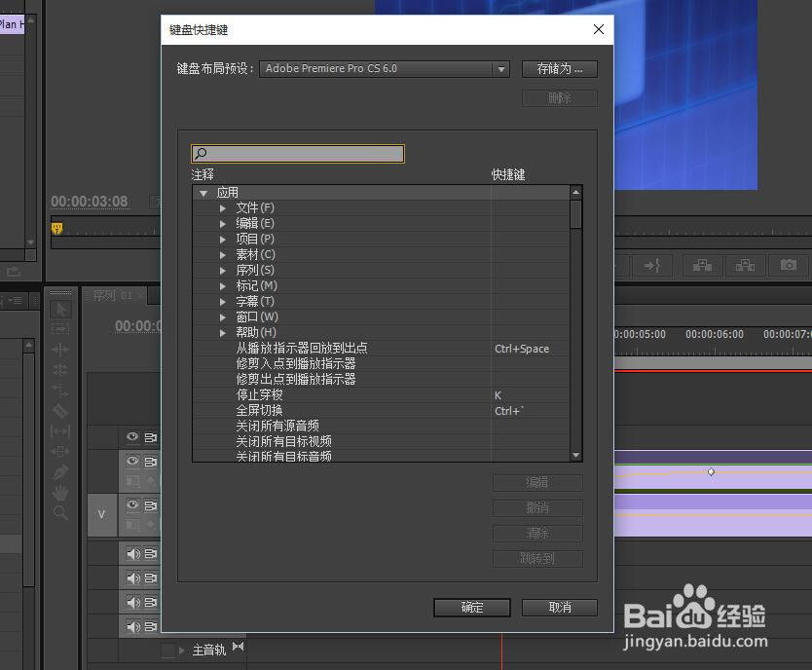Screen dimensions: 812x670
Task: Expand the 项目(P) category
Action: [x=223, y=240]
